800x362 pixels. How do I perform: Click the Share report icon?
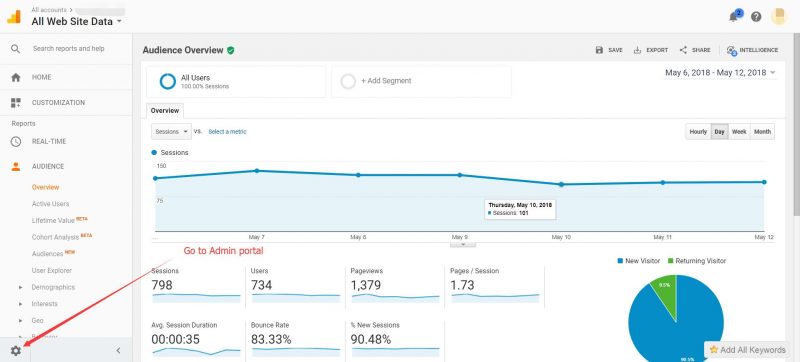point(683,50)
